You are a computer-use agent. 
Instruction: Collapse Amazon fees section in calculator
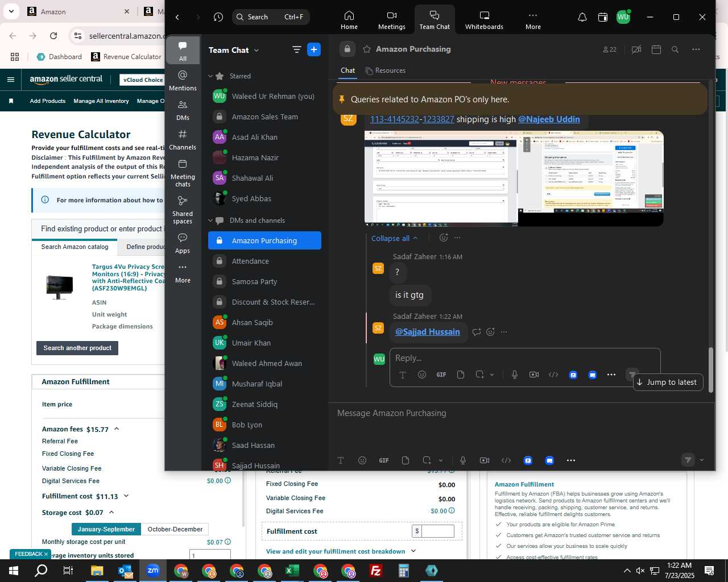click(117, 429)
